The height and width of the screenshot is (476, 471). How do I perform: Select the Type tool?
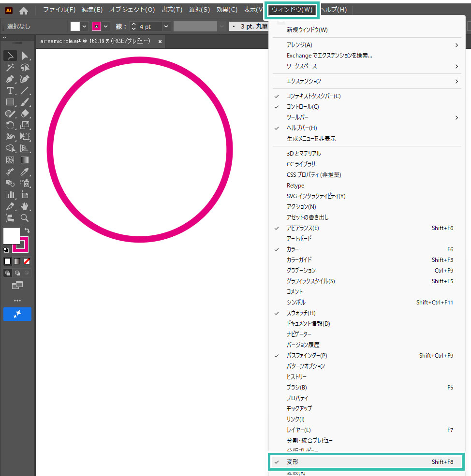tap(10, 90)
